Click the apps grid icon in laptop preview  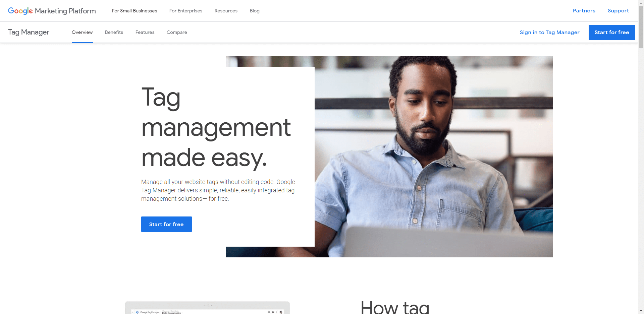coord(269,312)
